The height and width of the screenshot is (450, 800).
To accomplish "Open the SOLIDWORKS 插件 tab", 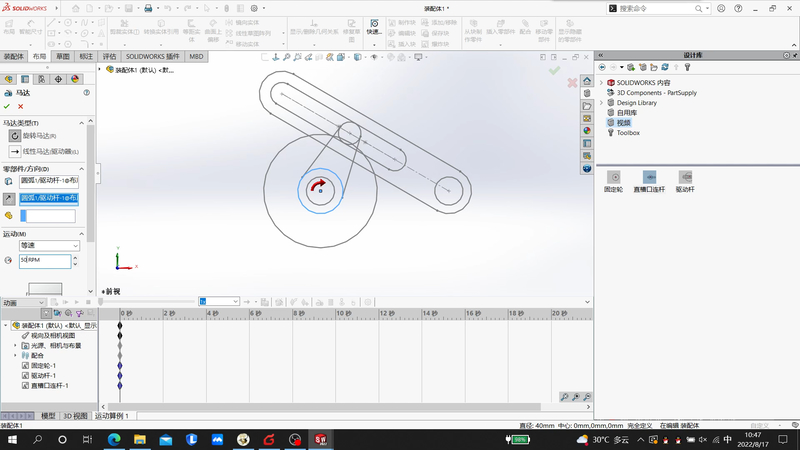I will [153, 57].
